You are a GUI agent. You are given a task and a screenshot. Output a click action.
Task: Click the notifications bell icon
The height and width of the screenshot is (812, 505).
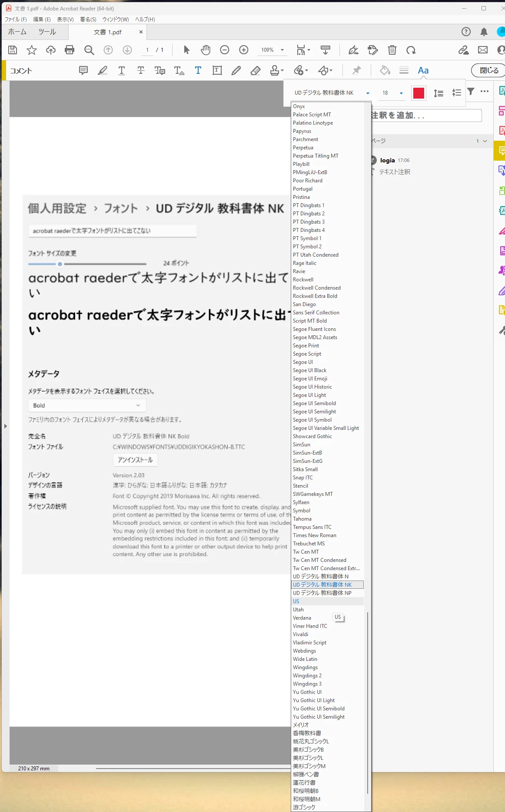click(x=484, y=32)
